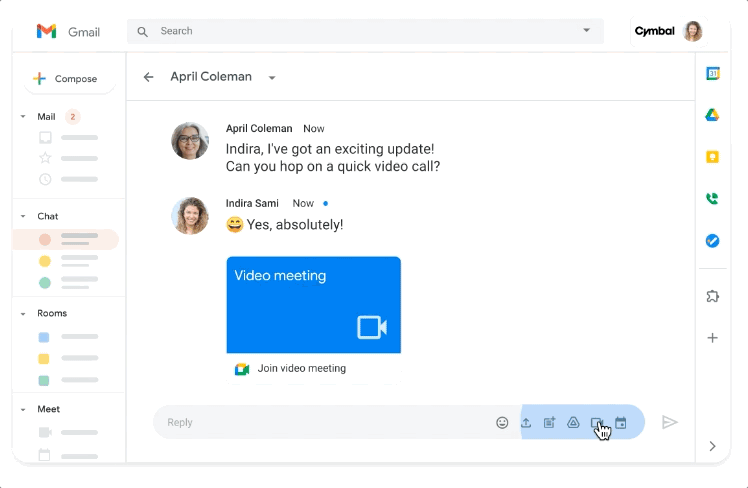Screen dimensions: 748x488
Task: Expand search options dropdown arrow
Action: 587,31
